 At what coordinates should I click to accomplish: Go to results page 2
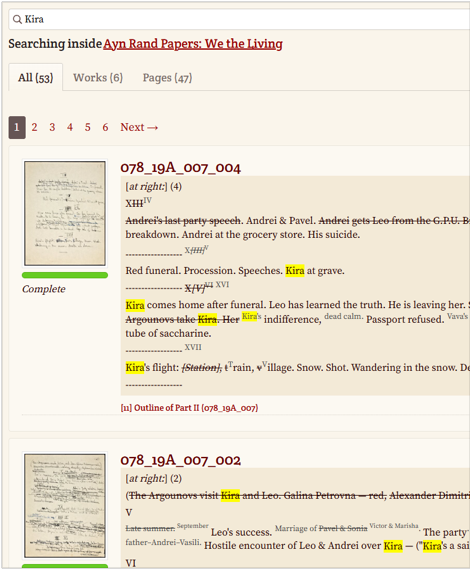[x=34, y=127]
